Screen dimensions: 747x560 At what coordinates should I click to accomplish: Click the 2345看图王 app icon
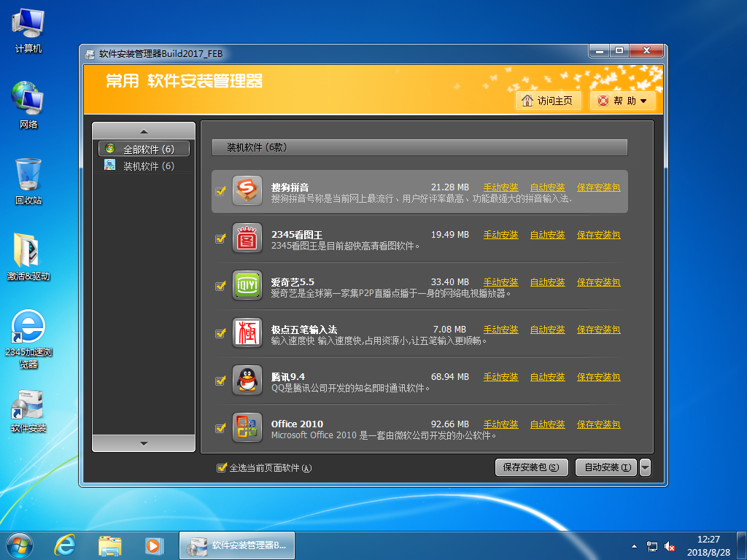coord(247,238)
